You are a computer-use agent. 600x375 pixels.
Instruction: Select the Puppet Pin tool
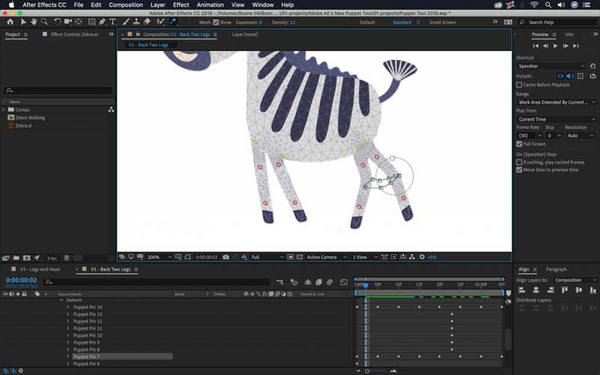pyautogui.click(x=173, y=22)
